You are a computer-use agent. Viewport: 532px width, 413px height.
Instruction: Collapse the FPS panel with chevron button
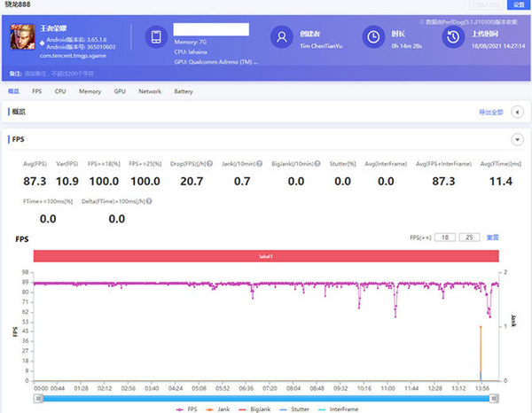click(516, 139)
